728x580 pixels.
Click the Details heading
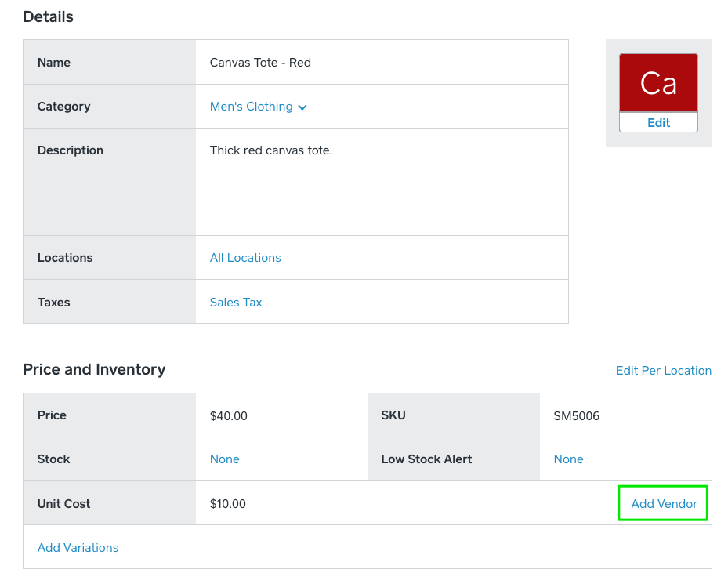(49, 16)
